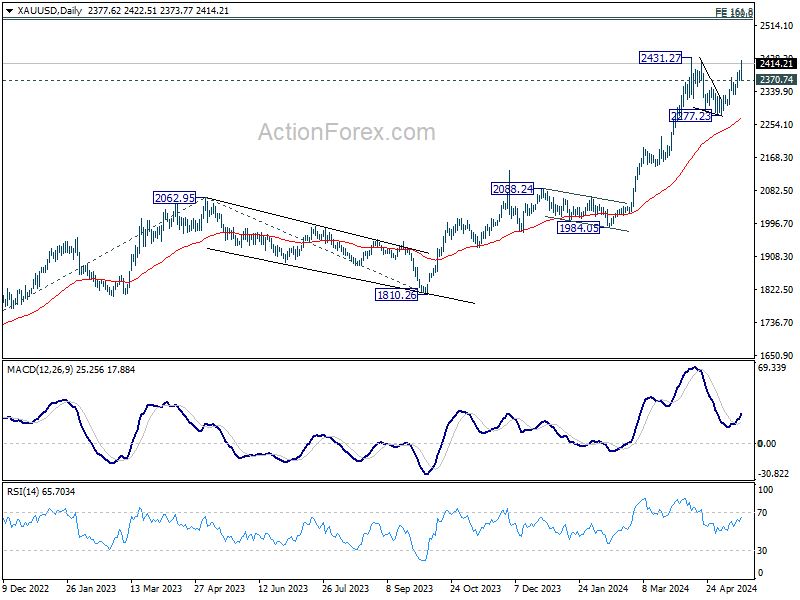This screenshot has height=600, width=800.
Task: Click the 1996.70 price axis value
Action: coord(776,223)
